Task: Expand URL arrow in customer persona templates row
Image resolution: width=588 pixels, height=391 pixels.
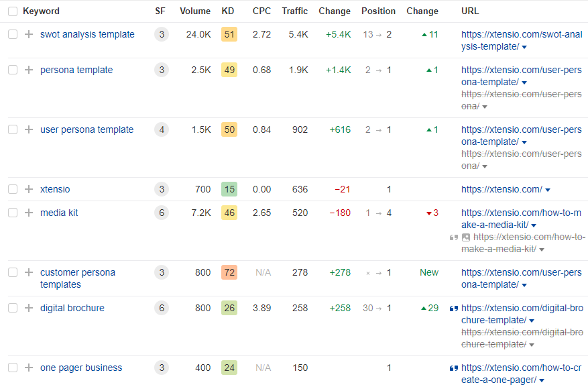Action: point(524,286)
